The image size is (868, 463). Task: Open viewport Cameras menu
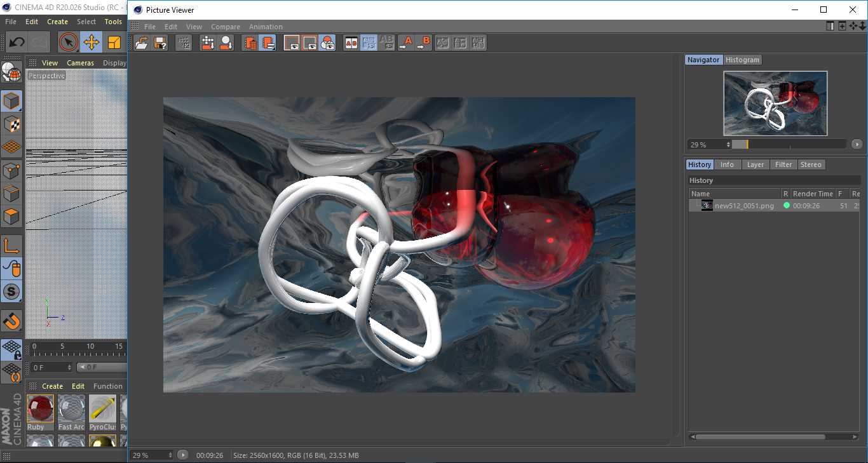[x=81, y=63]
